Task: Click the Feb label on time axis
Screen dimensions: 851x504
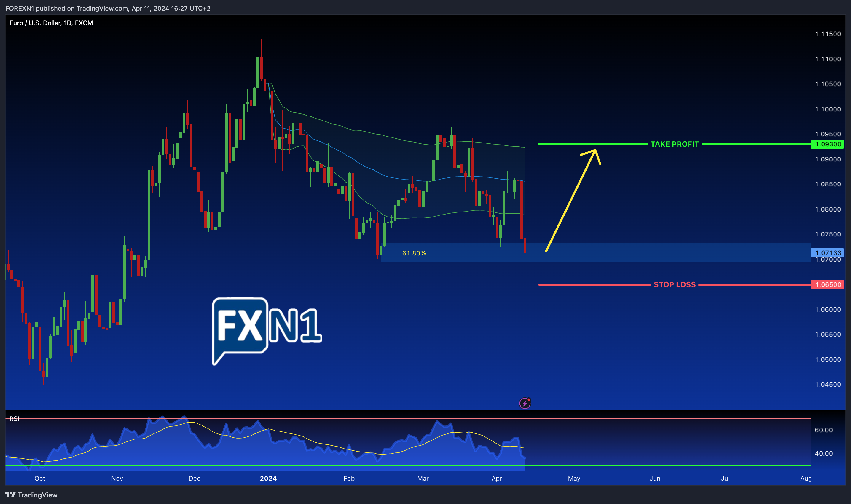Action: [x=349, y=478]
